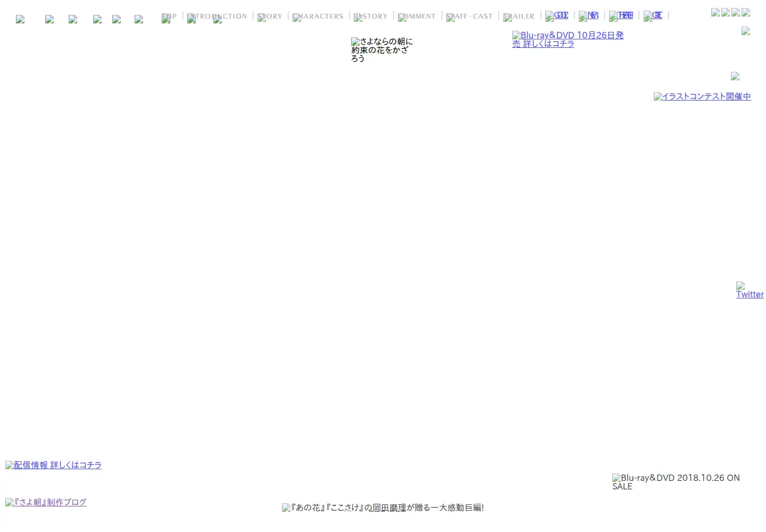Open the HISTORY navigation item

[371, 16]
